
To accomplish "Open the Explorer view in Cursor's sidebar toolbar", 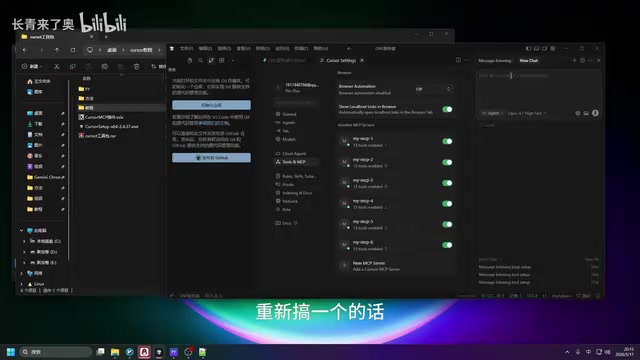I will click(x=189, y=60).
